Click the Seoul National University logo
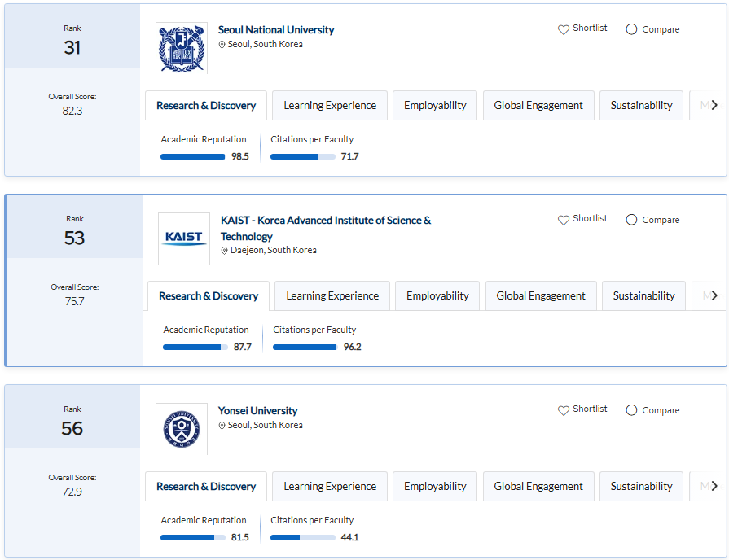729x560 pixels. (182, 48)
